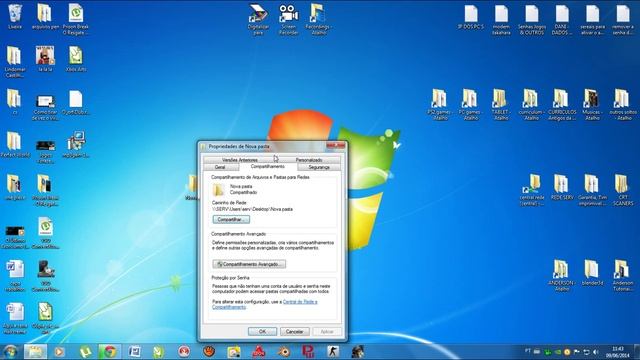The width and height of the screenshot is (640, 360).
Task: Open the CRT SCANERS folder
Action: tap(623, 190)
